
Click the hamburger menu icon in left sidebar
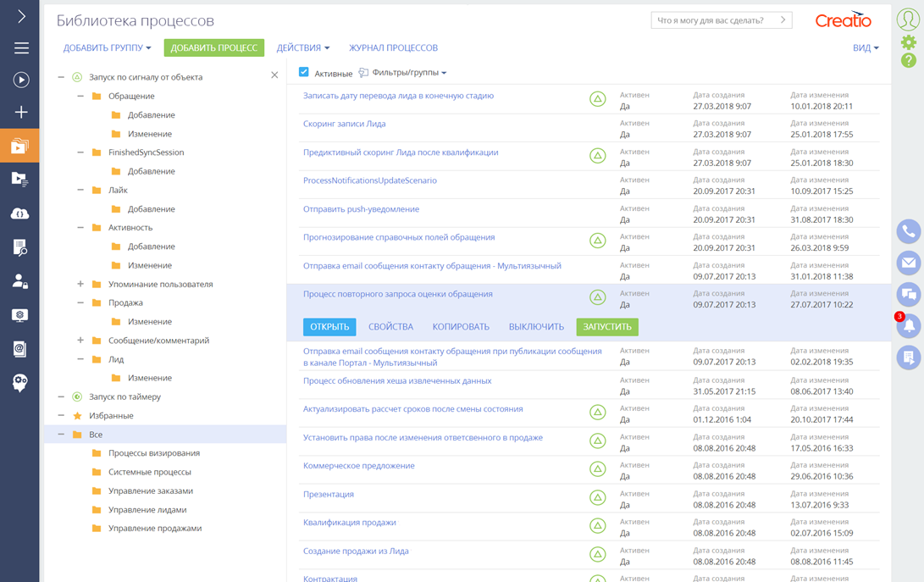pos(21,48)
